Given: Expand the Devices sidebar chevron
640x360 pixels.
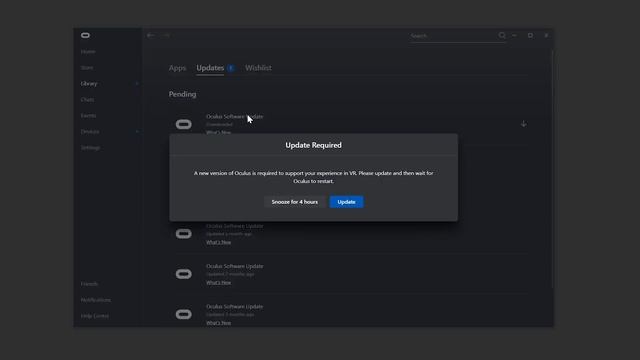Looking at the screenshot, I should pyautogui.click(x=137, y=131).
